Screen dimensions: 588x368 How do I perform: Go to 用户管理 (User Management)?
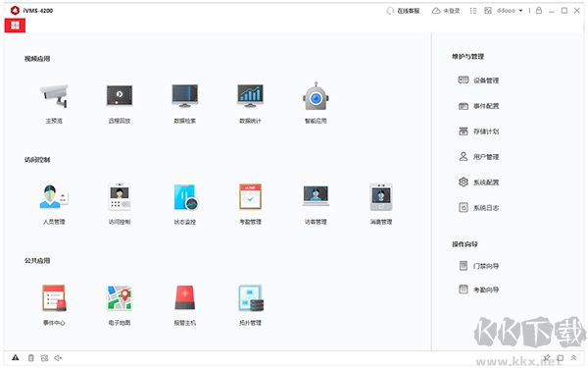(478, 157)
